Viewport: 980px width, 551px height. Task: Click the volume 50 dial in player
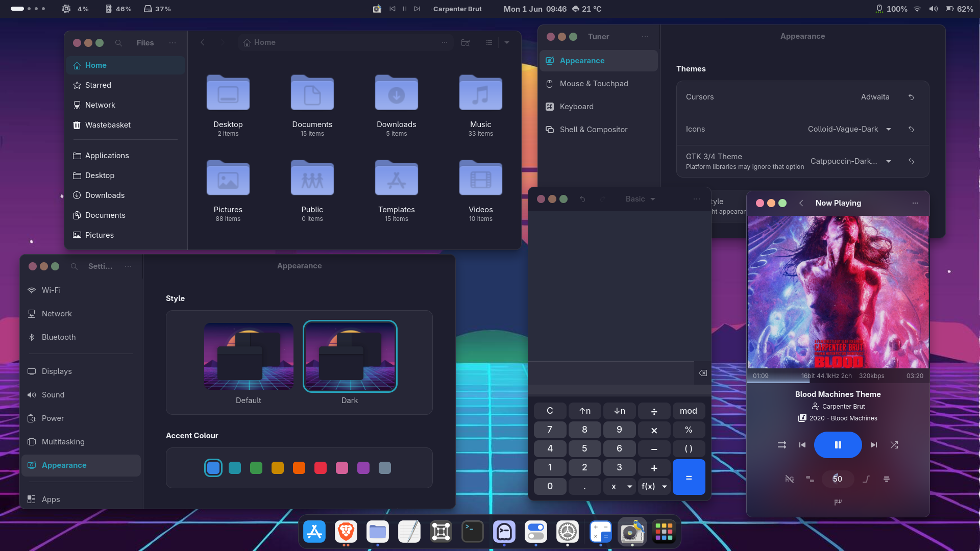click(x=838, y=479)
